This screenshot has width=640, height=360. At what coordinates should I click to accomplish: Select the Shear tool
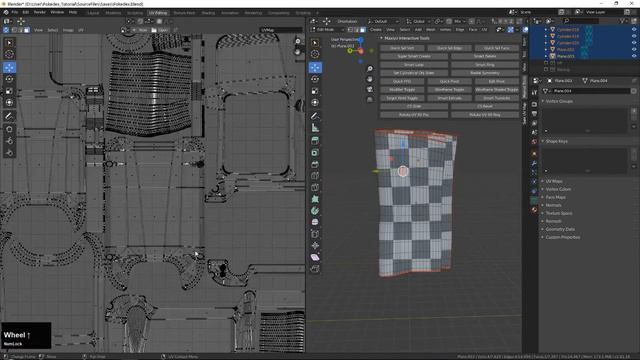pyautogui.click(x=315, y=258)
